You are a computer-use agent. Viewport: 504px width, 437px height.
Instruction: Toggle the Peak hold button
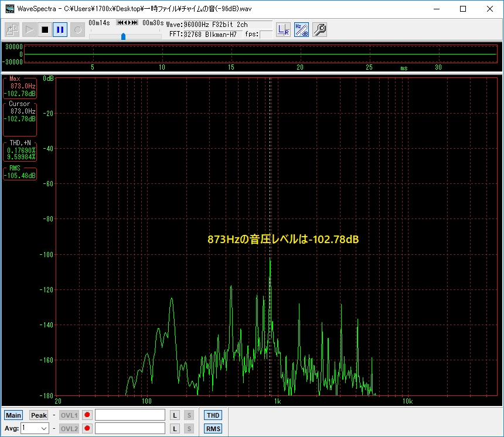click(39, 415)
